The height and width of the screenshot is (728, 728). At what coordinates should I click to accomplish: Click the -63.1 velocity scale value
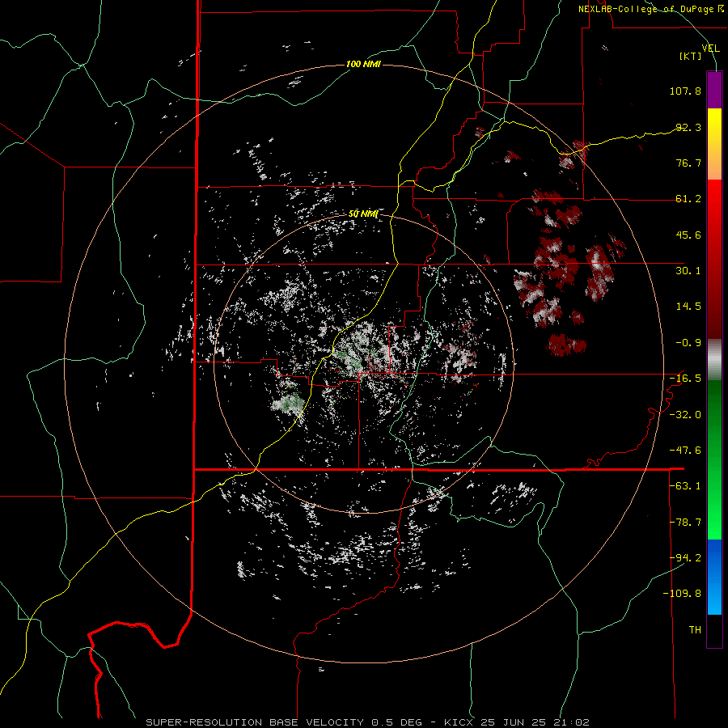point(685,486)
